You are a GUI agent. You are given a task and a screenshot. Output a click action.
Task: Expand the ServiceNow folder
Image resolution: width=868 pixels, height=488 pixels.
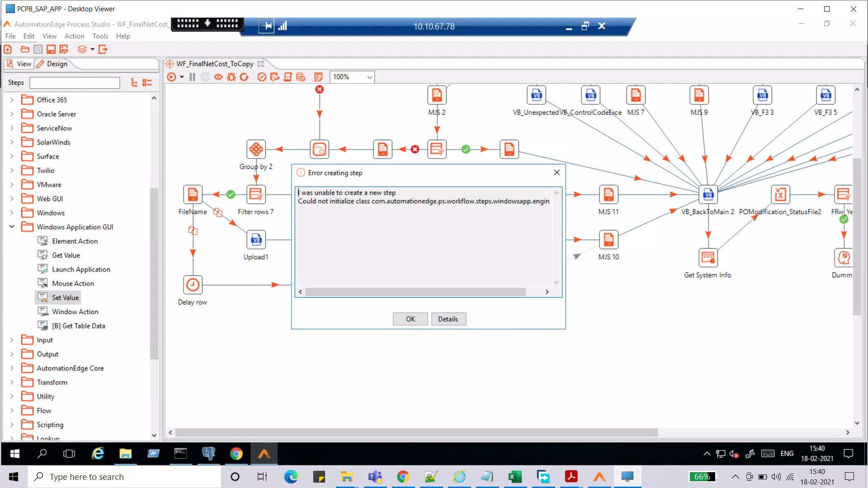(12, 128)
